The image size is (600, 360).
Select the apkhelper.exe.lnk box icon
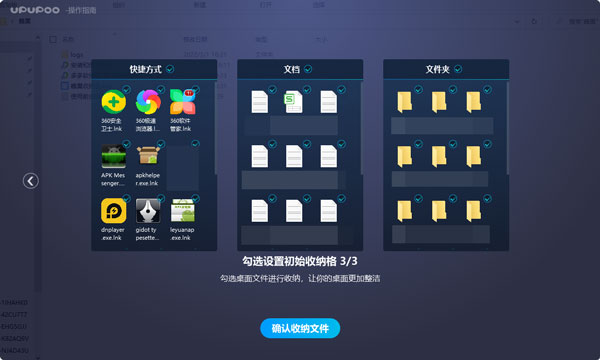pos(148,156)
